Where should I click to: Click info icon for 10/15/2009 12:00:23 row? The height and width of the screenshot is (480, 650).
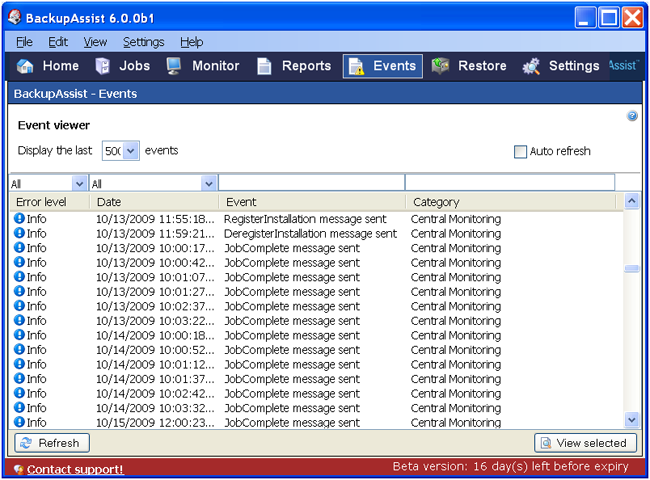click(x=19, y=422)
